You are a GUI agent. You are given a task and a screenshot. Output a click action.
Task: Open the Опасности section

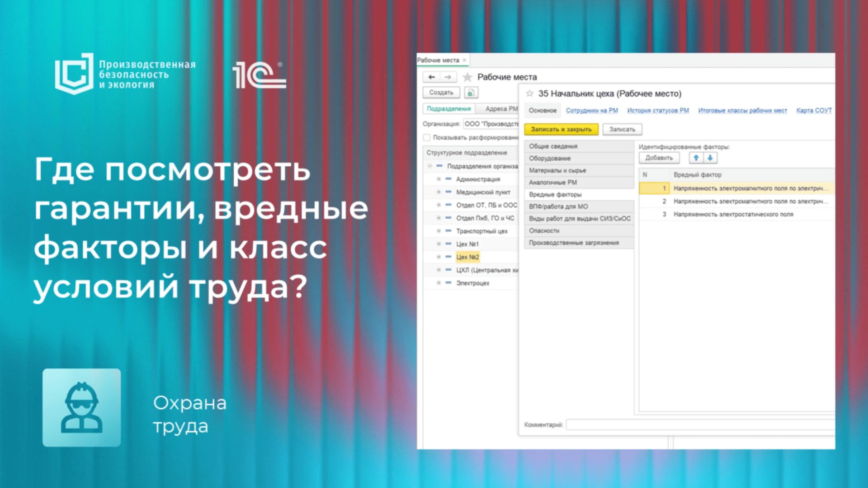click(x=544, y=231)
